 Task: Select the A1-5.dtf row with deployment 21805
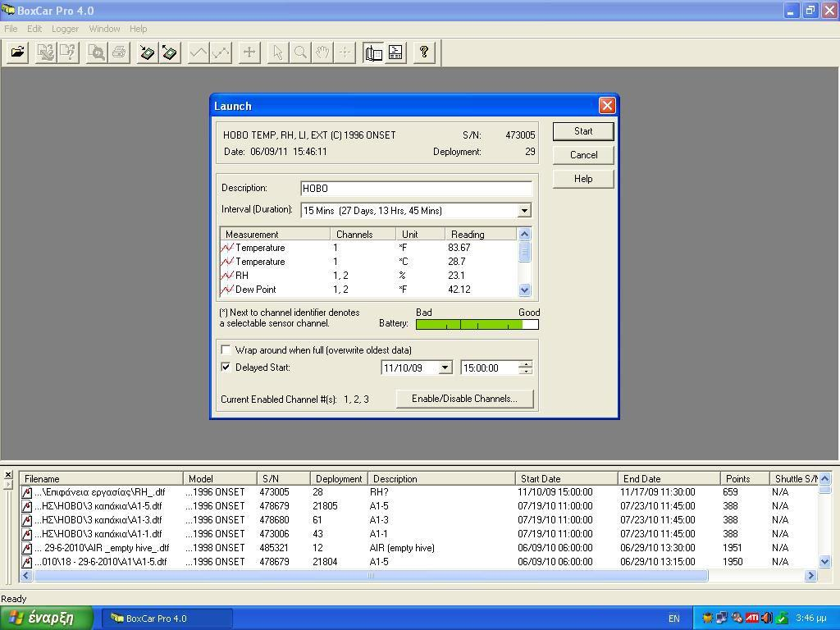[x=419, y=506]
